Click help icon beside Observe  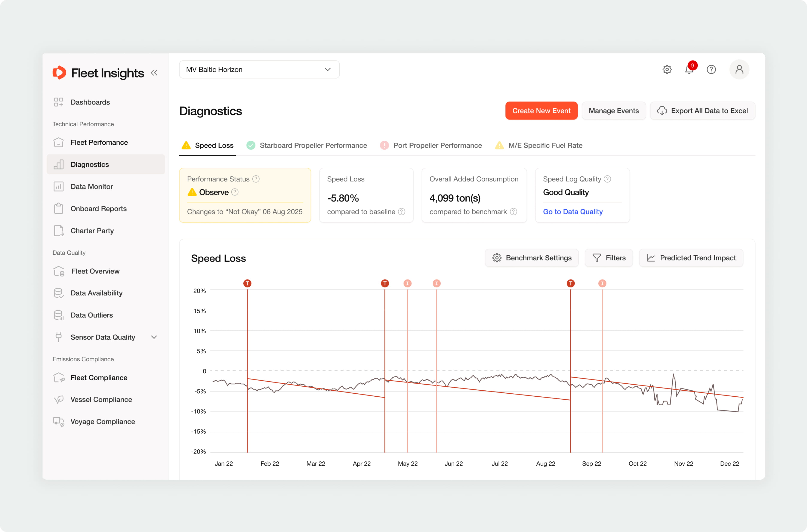235,192
